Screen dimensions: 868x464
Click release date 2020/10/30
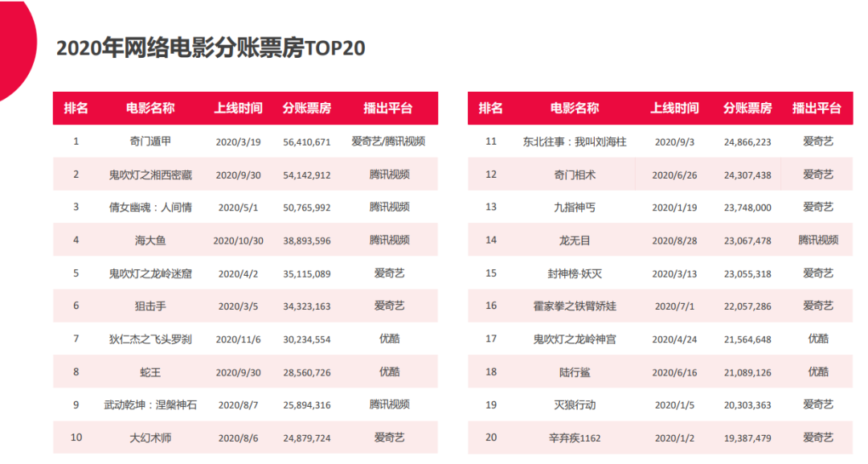238,241
